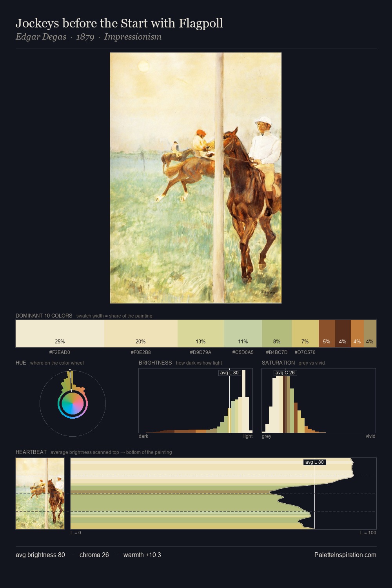Screen dimensions: 392x588
Task: Click hex code #D9D79A label
Action: pos(201,352)
